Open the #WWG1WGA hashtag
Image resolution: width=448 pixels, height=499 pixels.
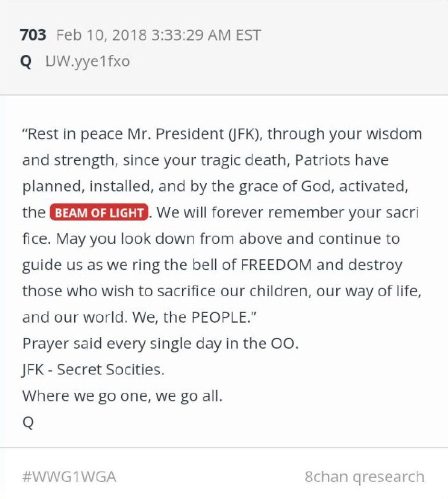(69, 477)
